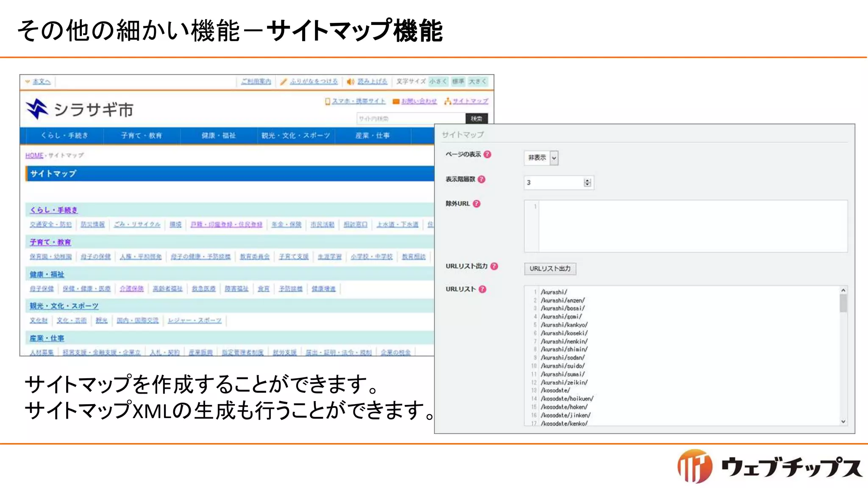Screen dimensions: 868x488
Task: Open the ご利用案内 link
Action: pos(256,81)
